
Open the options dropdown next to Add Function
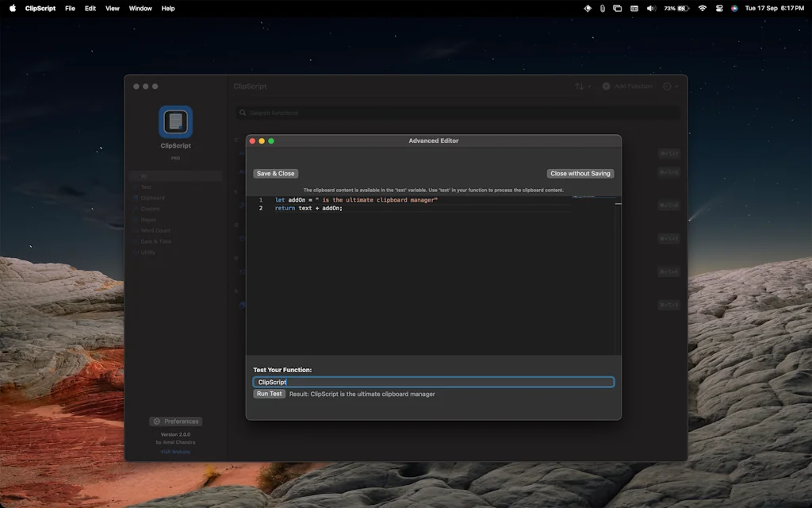point(668,86)
